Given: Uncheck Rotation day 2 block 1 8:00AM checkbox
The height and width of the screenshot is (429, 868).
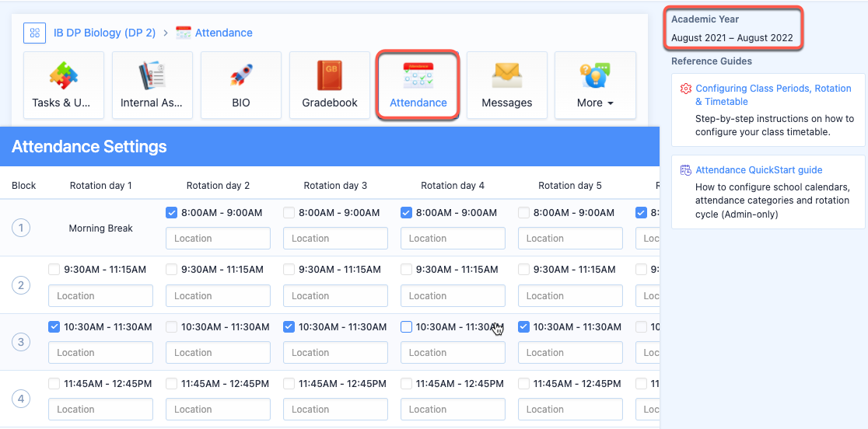Looking at the screenshot, I should [x=172, y=212].
